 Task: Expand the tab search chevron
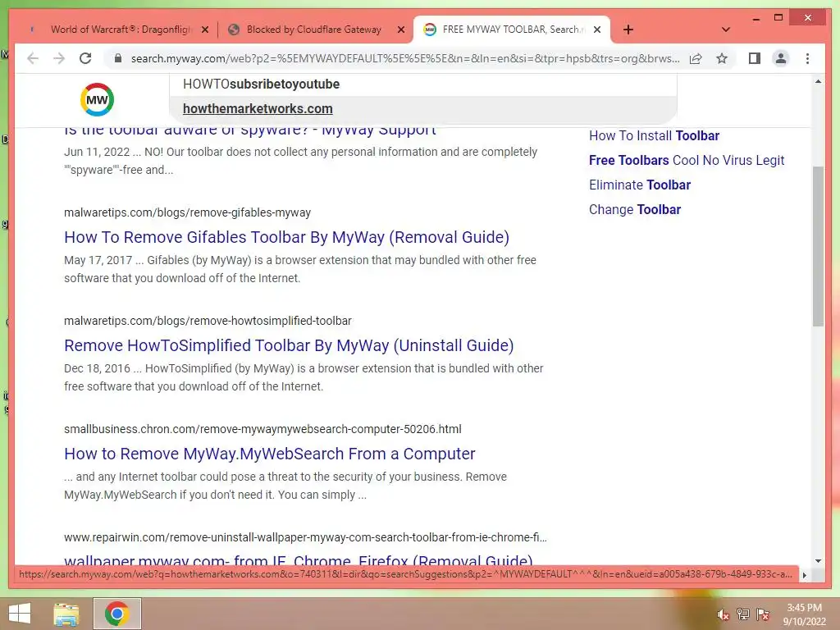[726, 30]
